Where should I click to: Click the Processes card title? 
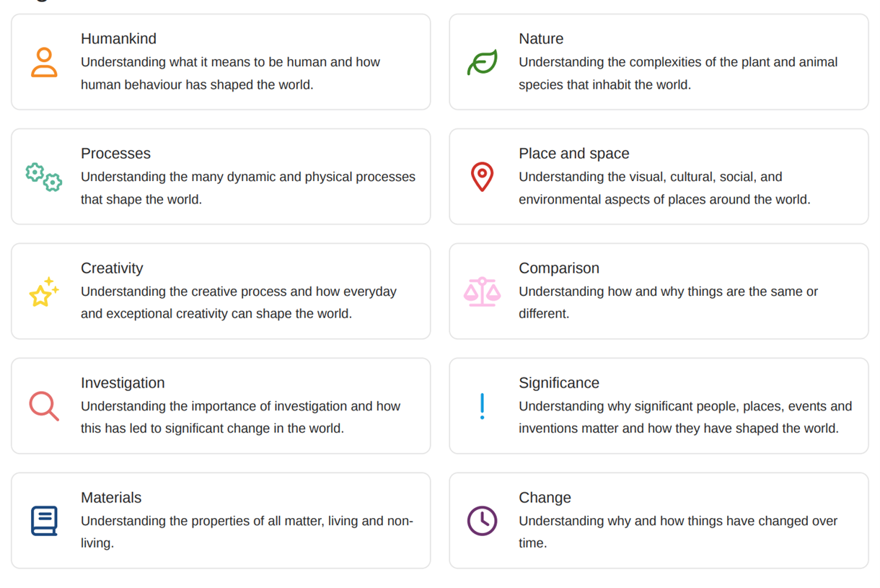point(115,154)
